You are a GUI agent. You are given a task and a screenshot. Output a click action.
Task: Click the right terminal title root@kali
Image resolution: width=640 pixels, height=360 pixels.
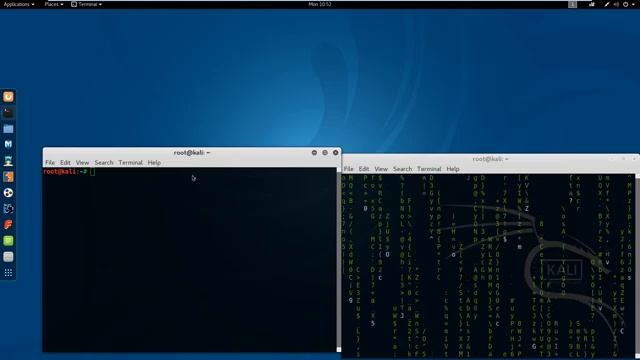point(491,159)
